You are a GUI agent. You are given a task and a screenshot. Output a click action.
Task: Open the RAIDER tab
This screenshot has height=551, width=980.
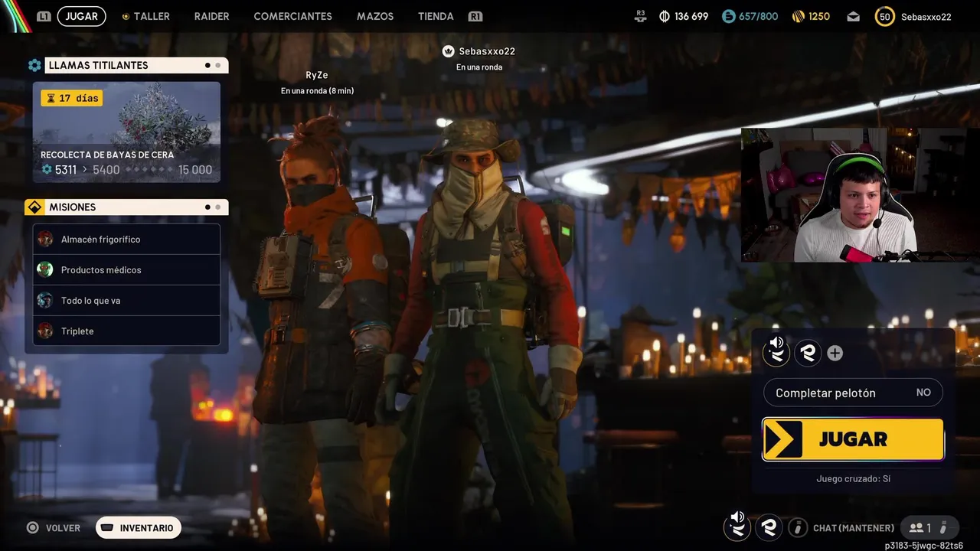click(211, 16)
